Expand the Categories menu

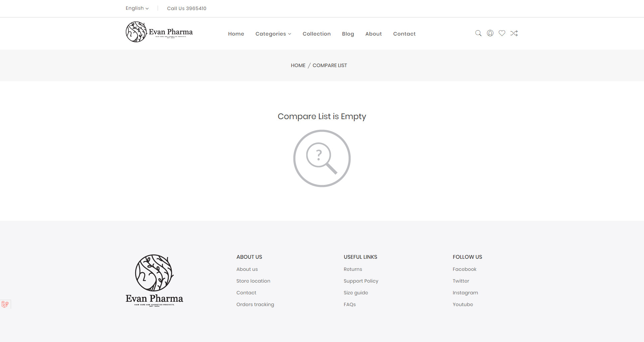tap(273, 34)
